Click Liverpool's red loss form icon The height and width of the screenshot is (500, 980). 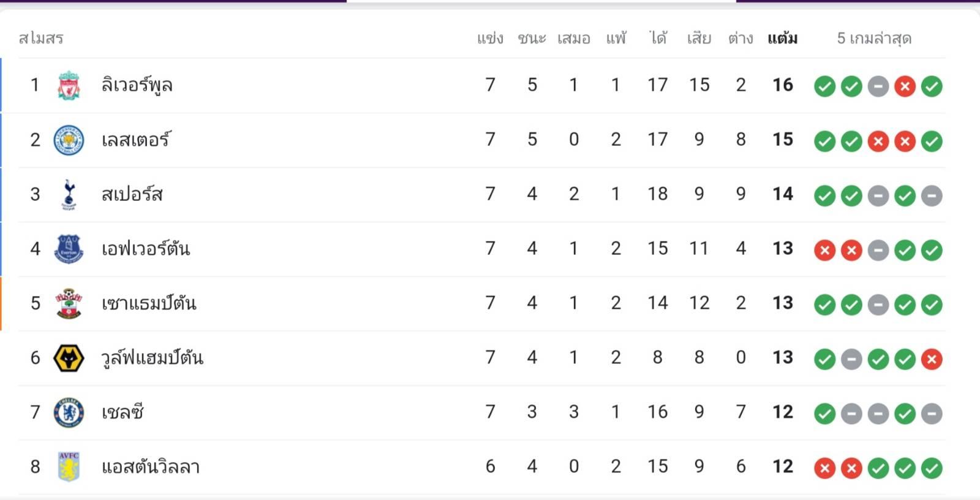point(905,86)
